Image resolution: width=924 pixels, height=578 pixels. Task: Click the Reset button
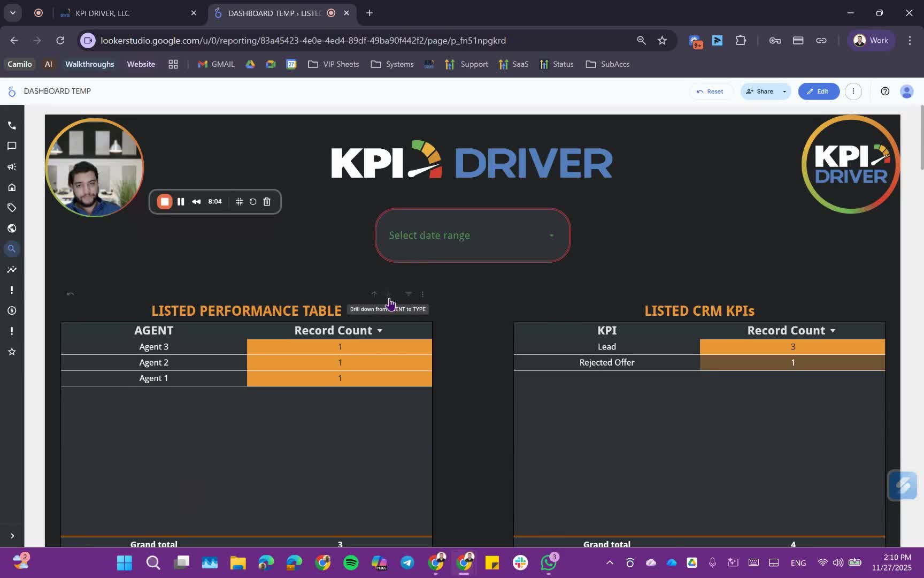pyautogui.click(x=710, y=92)
